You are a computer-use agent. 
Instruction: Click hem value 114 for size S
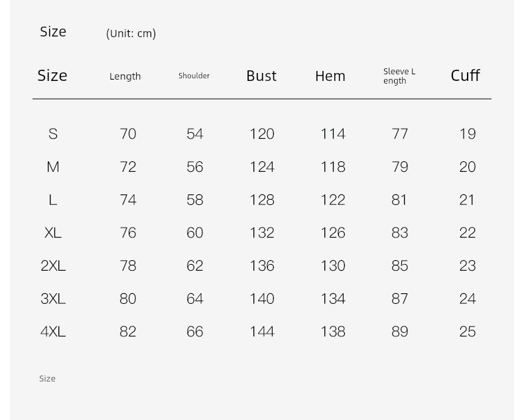click(333, 134)
